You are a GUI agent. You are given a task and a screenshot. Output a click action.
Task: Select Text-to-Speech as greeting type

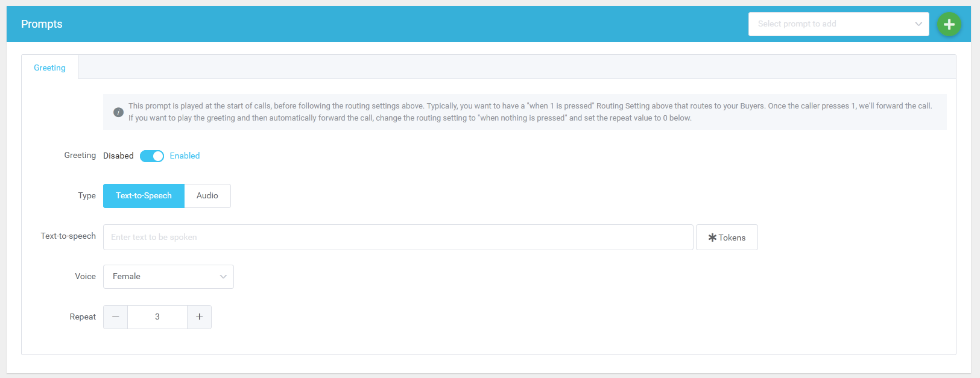click(x=144, y=196)
